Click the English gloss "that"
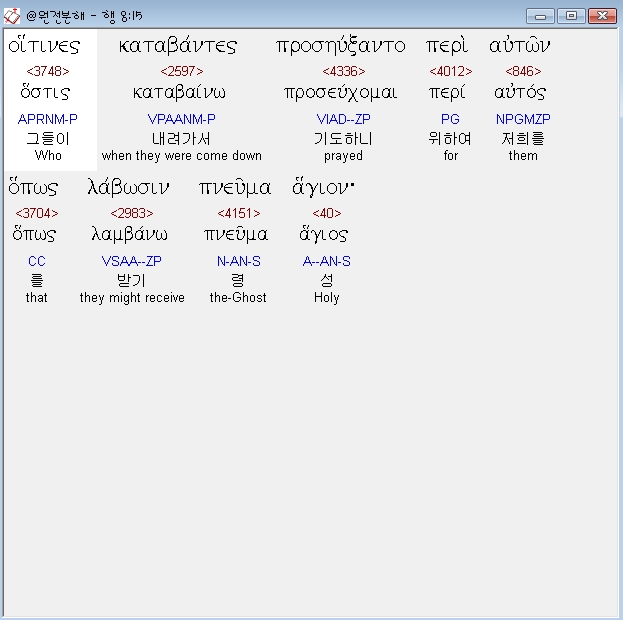The width and height of the screenshot is (623, 620). pos(37,297)
